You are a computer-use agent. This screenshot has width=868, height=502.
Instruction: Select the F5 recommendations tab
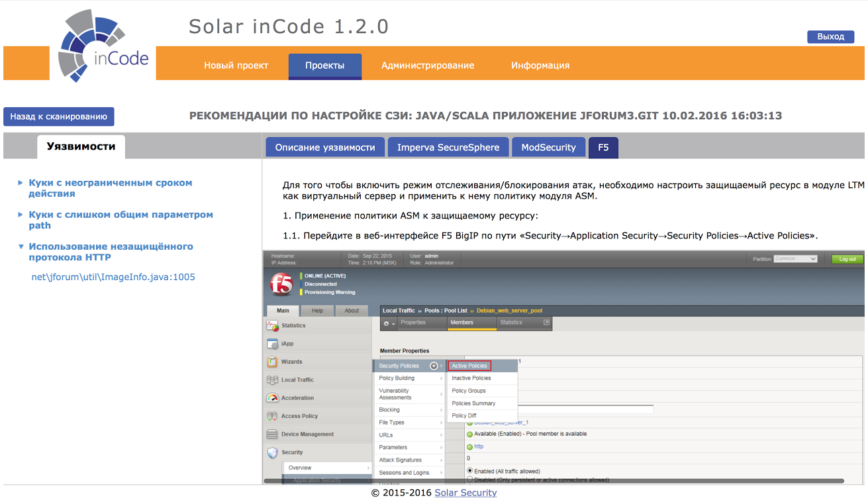click(x=603, y=148)
